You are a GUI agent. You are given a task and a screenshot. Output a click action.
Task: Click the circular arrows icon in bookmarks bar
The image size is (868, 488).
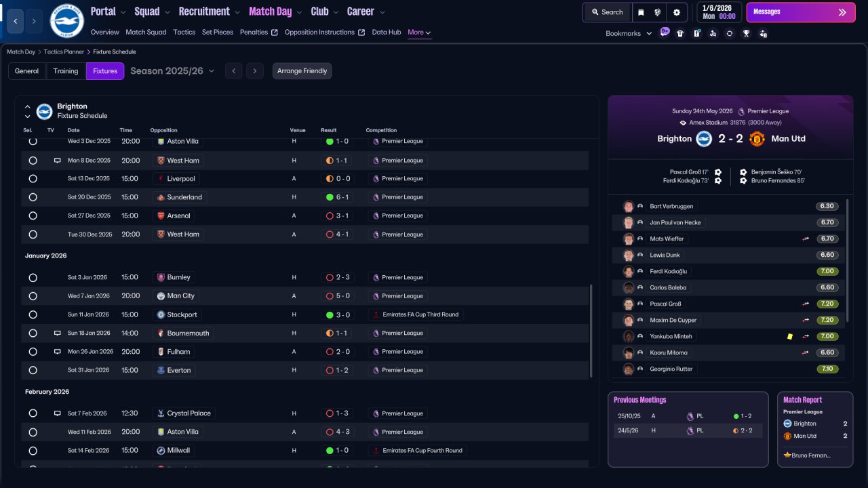coord(729,33)
